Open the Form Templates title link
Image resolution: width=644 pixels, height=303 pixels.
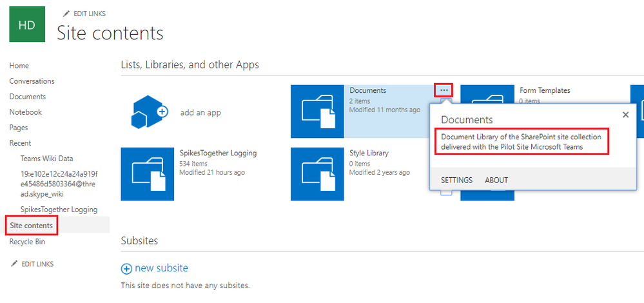[545, 90]
